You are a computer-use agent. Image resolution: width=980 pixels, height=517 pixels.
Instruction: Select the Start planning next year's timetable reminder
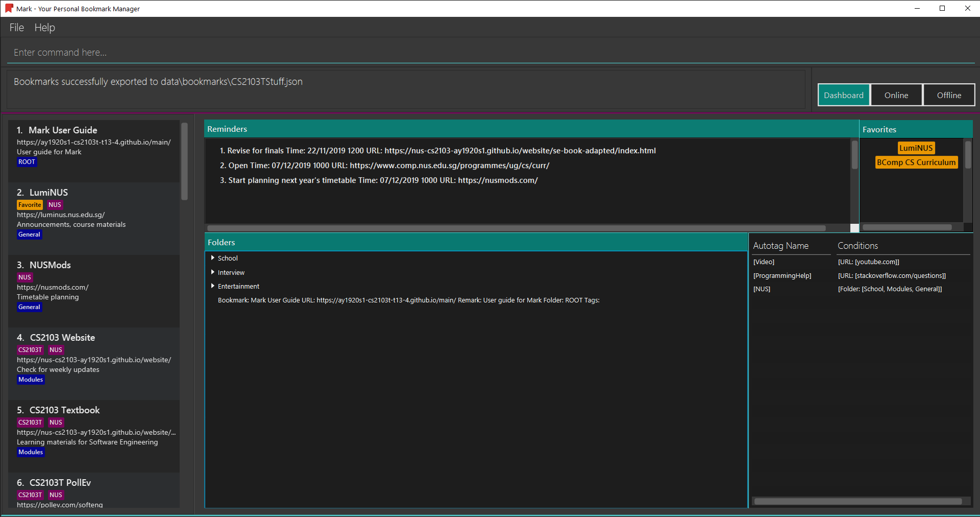(379, 180)
